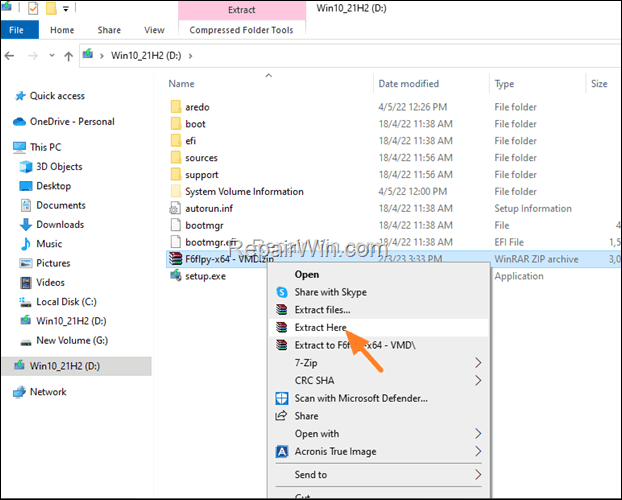Click the Extract contextual tab header
This screenshot has height=500, width=622.
(x=242, y=10)
